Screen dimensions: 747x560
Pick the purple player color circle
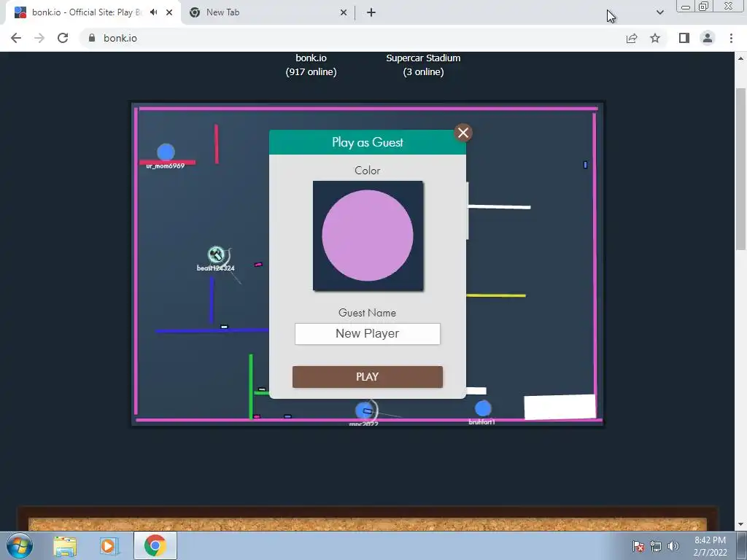368,236
